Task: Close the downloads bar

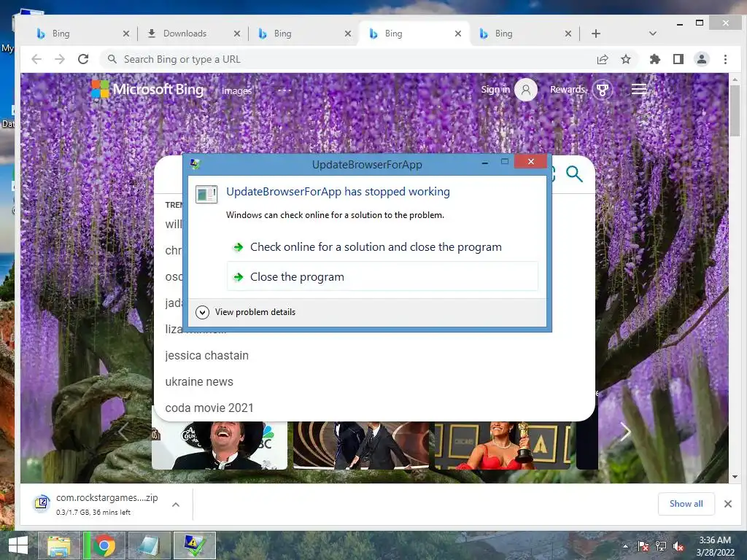Action: click(x=727, y=504)
